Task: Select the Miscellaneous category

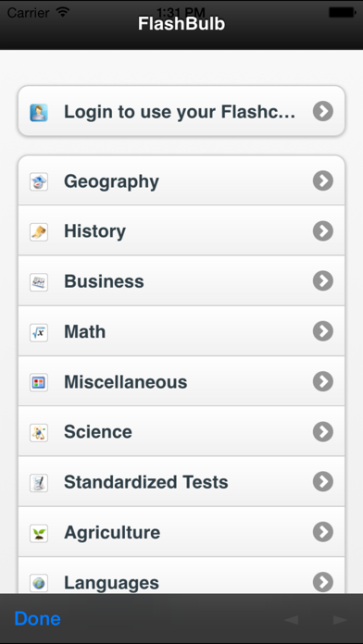Action: point(181,381)
